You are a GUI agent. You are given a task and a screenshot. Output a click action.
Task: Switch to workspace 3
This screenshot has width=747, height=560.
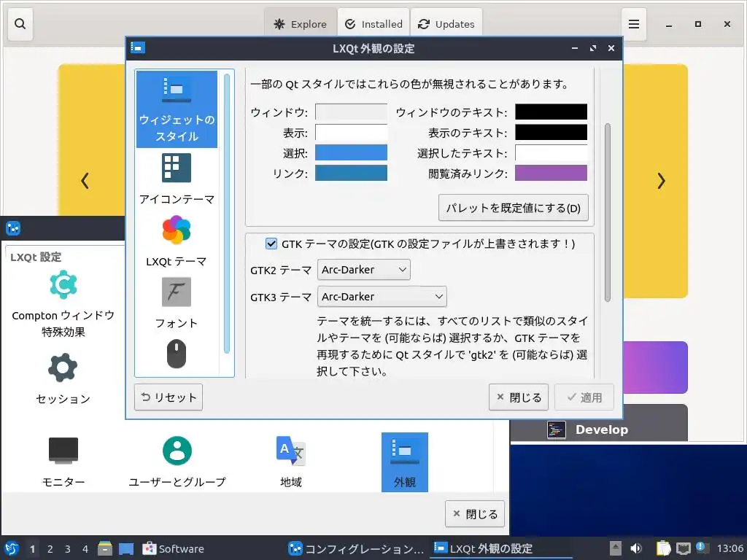[x=68, y=549]
